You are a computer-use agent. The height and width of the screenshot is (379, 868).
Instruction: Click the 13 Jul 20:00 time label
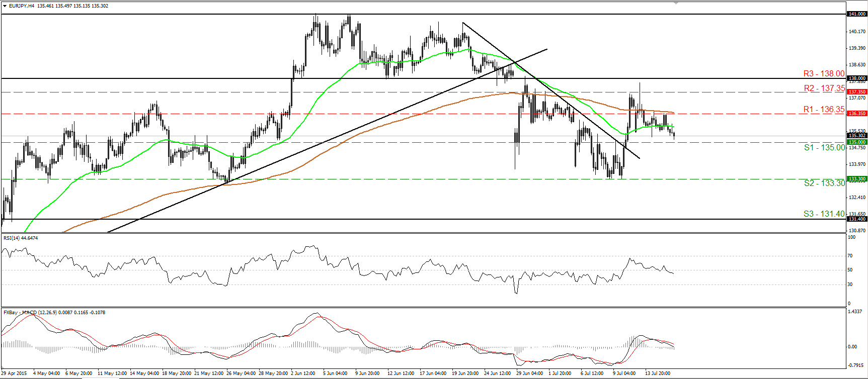pyautogui.click(x=658, y=373)
